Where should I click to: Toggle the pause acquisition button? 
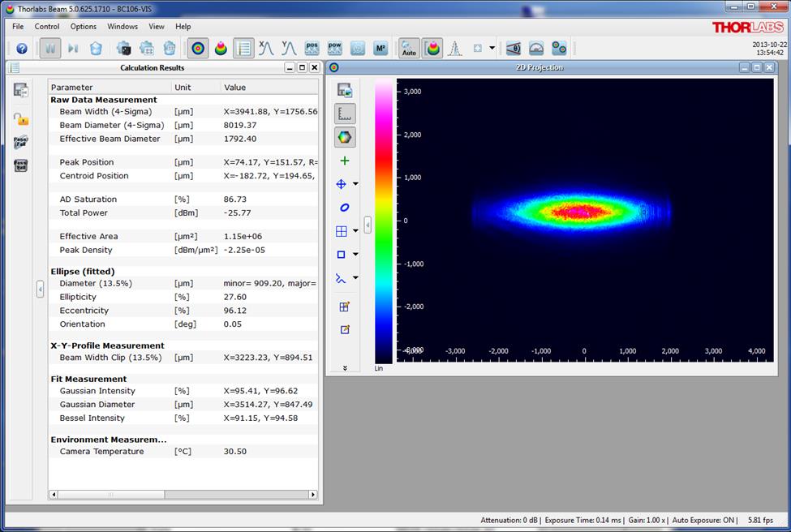(50, 49)
